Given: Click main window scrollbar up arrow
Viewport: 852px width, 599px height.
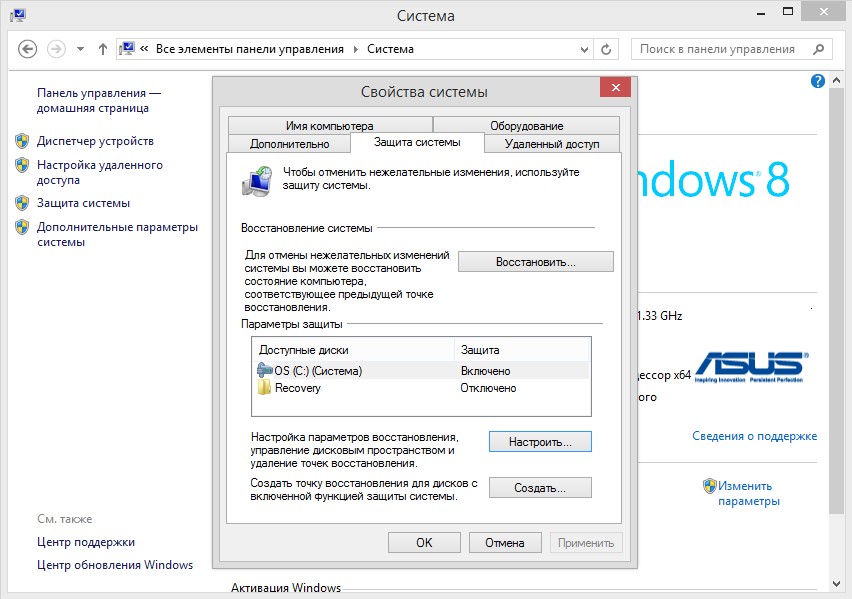Looking at the screenshot, I should 836,80.
